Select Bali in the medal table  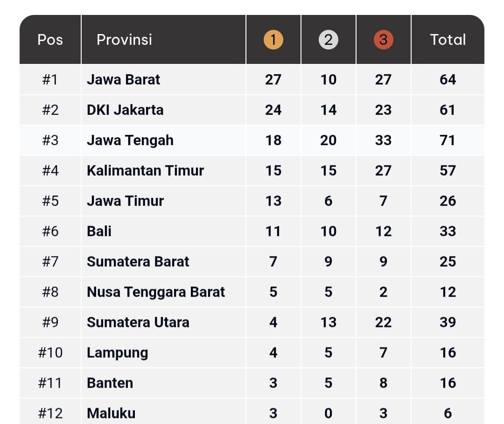pos(99,232)
